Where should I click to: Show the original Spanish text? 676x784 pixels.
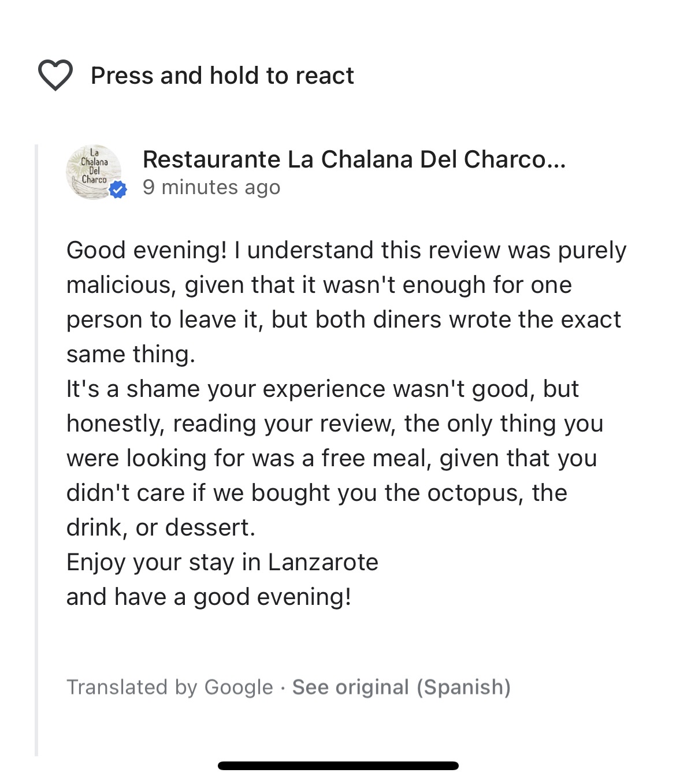(401, 687)
